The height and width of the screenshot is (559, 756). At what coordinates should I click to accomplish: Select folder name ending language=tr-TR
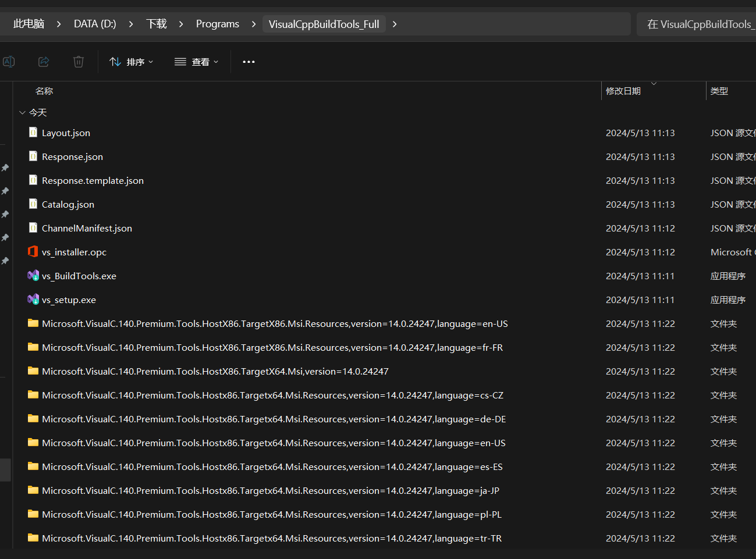tap(272, 539)
